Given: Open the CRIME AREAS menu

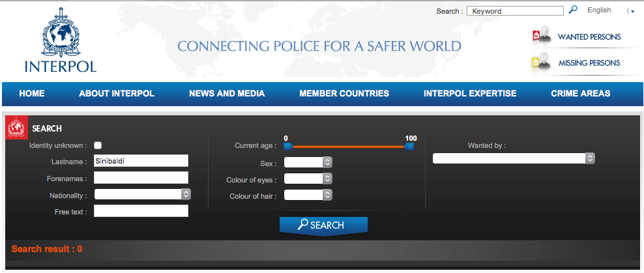Looking at the screenshot, I should coord(580,93).
